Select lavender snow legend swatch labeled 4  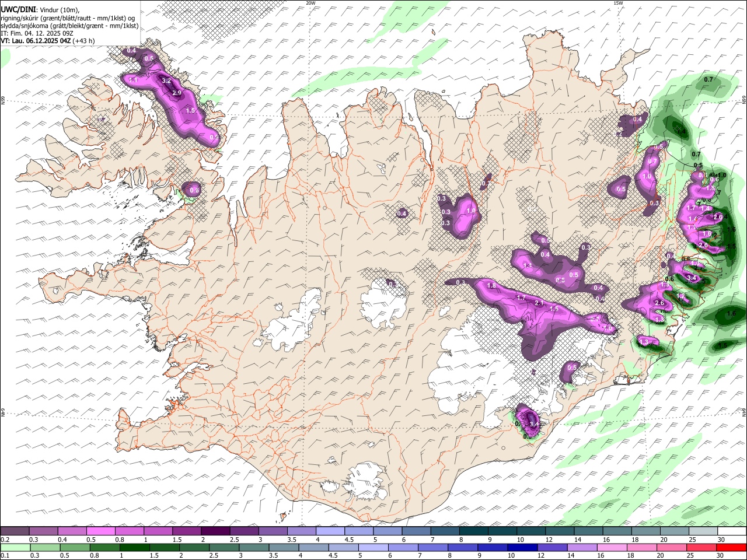click(x=330, y=531)
